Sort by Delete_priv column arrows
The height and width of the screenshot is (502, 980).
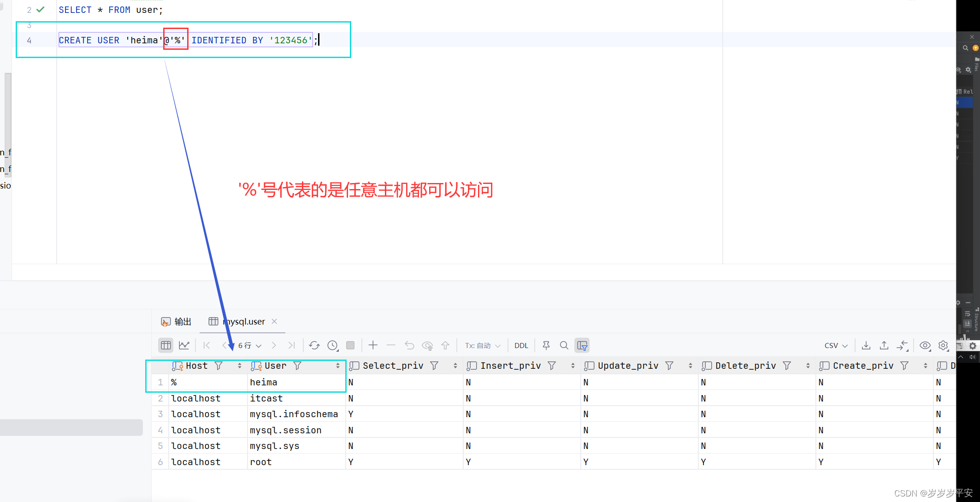tap(808, 366)
